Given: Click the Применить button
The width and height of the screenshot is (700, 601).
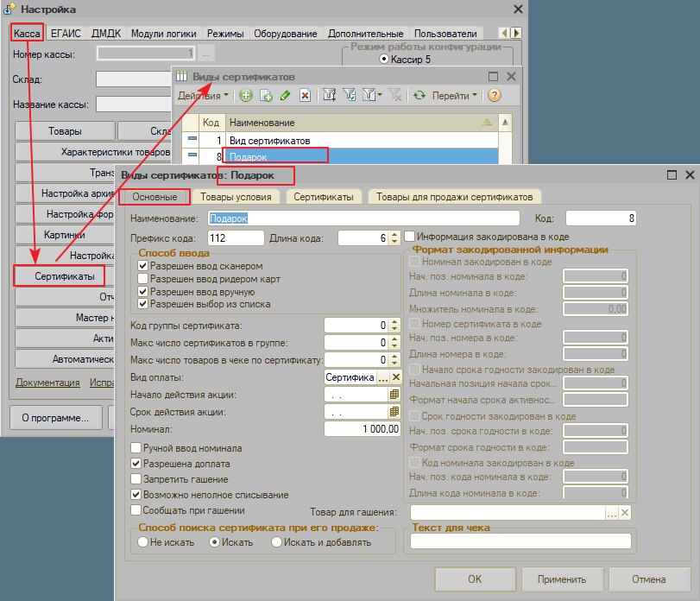Looking at the screenshot, I should pyautogui.click(x=562, y=579).
